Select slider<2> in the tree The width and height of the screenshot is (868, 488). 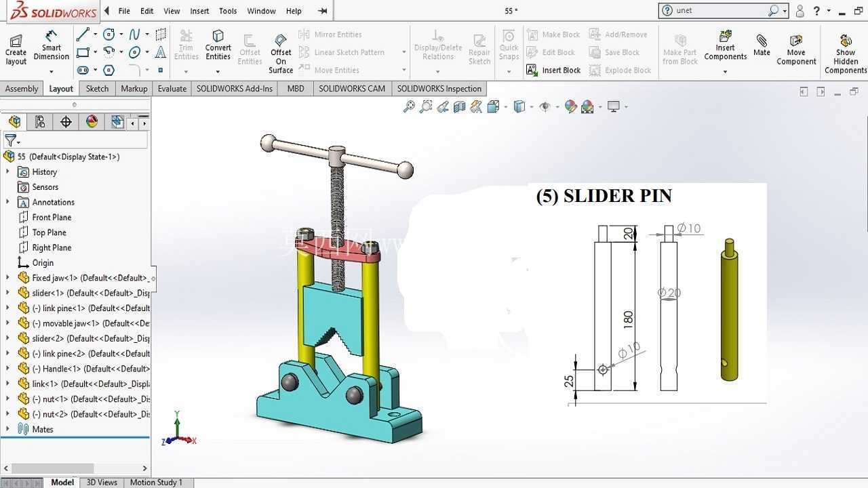point(91,338)
